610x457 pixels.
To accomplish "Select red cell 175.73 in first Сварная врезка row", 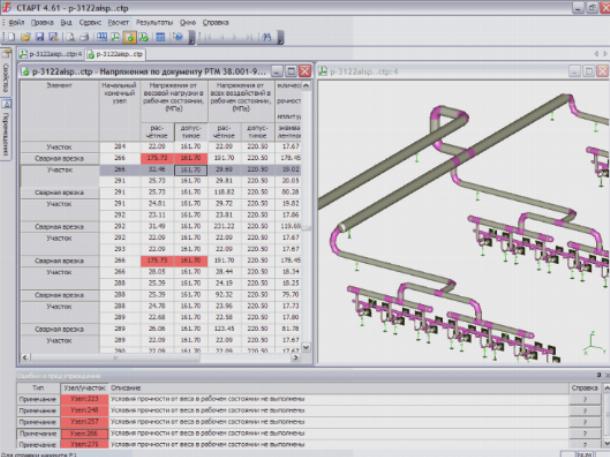I will coord(155,158).
